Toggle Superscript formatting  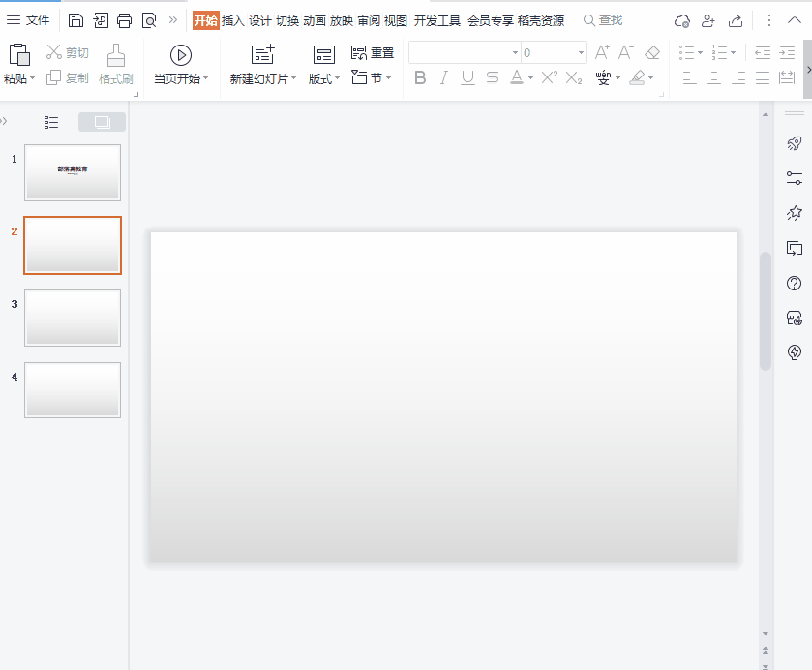(x=550, y=77)
